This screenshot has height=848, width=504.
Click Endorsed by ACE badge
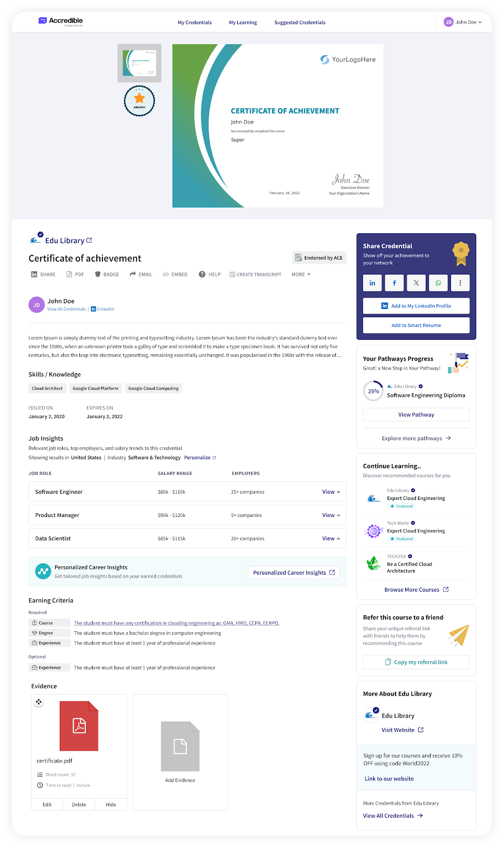click(319, 258)
